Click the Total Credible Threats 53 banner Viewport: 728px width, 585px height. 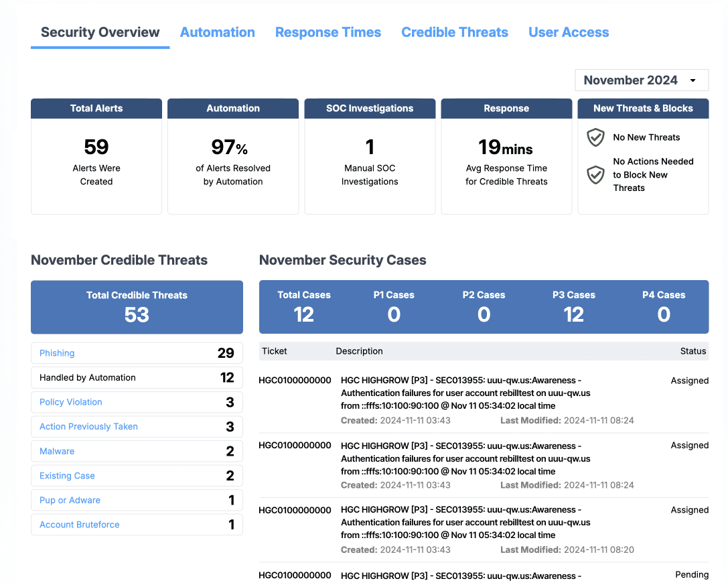(137, 307)
